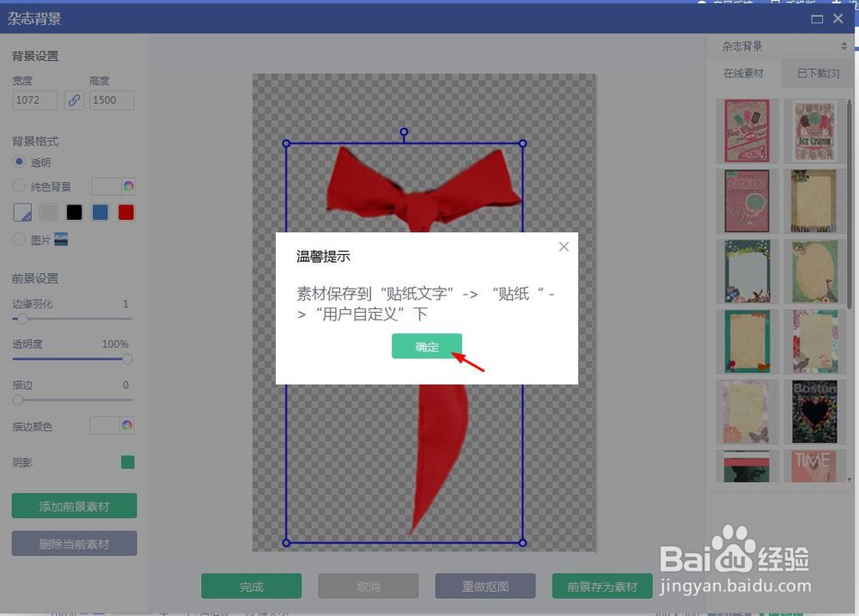Select the dark teal frame with white panel thumbnail

click(747, 271)
